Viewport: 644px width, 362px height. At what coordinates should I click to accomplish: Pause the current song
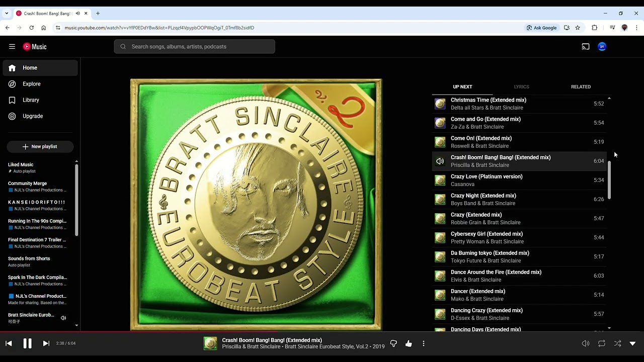27,343
